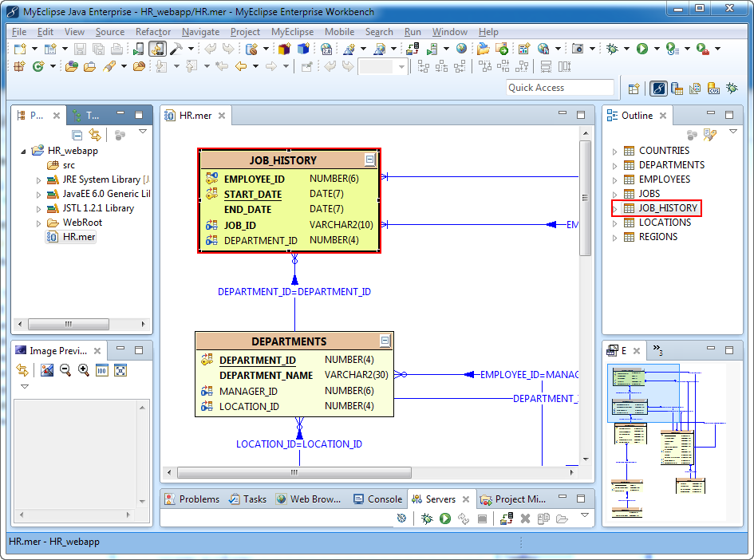This screenshot has width=754, height=560.
Task: Click the Open Perspective icon beside Quick Access
Action: pyautogui.click(x=634, y=89)
